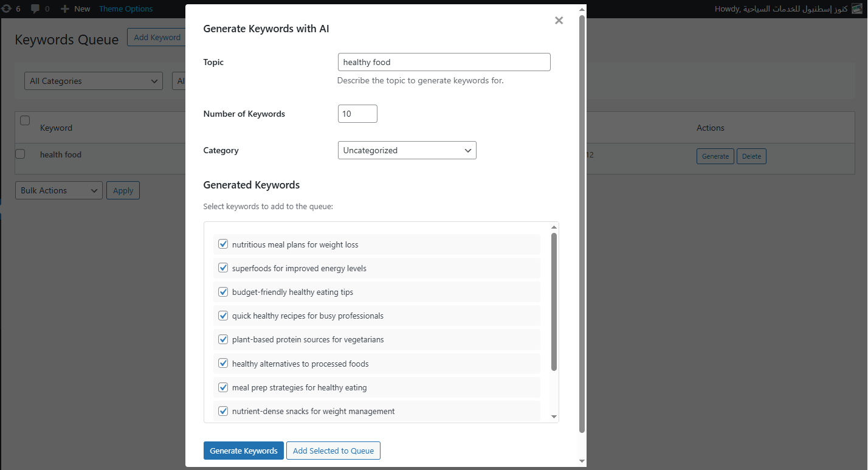This screenshot has width=868, height=470.
Task: Click inside the Topic text field
Action: (x=444, y=61)
